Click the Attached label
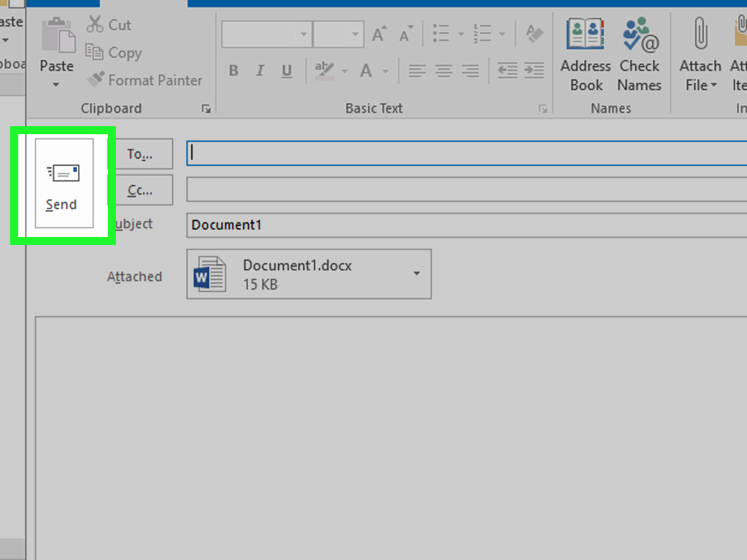 [134, 276]
